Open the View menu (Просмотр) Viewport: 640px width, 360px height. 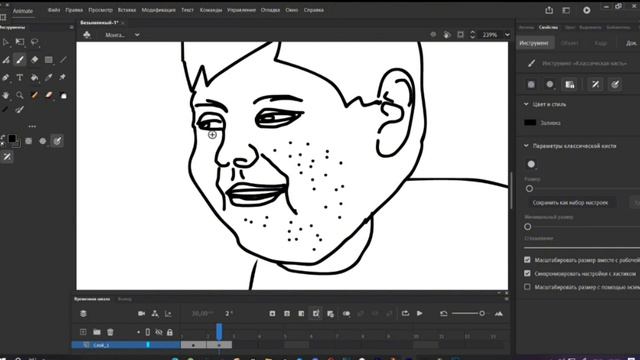point(100,10)
